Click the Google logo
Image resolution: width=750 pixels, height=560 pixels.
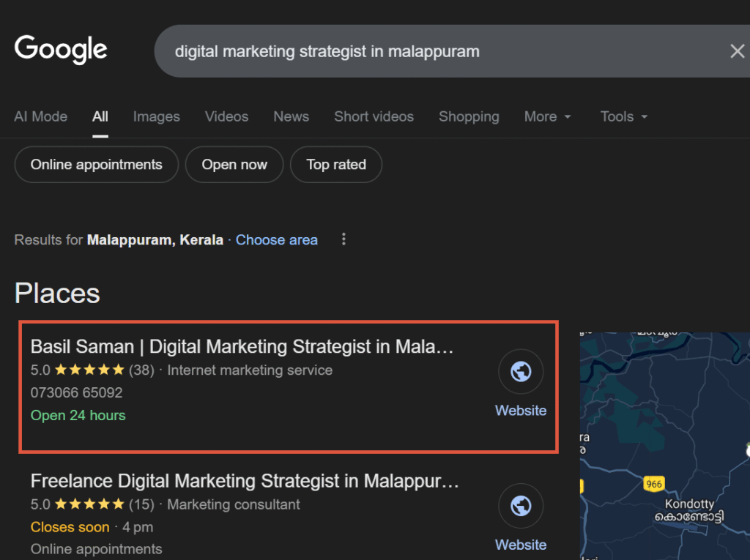coord(61,50)
